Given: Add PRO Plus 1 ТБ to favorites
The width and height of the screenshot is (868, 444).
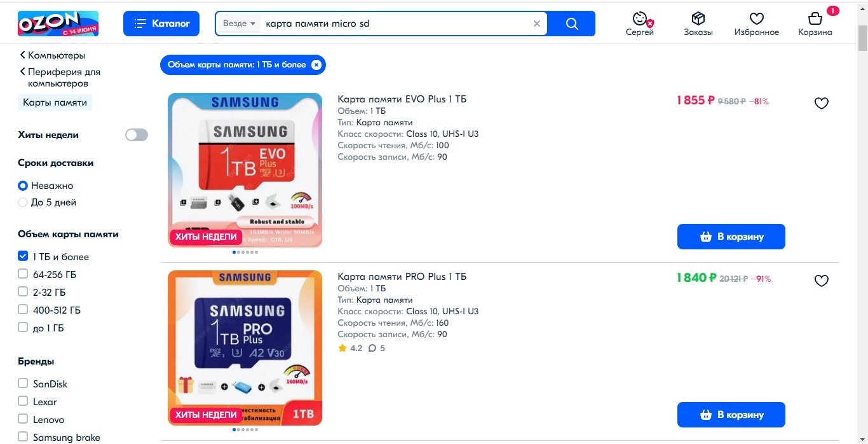Looking at the screenshot, I should (822, 281).
